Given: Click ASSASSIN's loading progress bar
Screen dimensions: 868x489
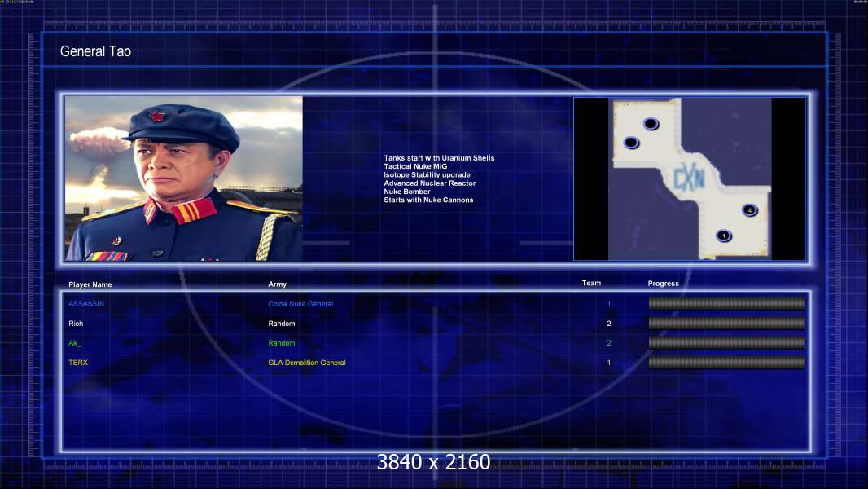Looking at the screenshot, I should point(727,303).
